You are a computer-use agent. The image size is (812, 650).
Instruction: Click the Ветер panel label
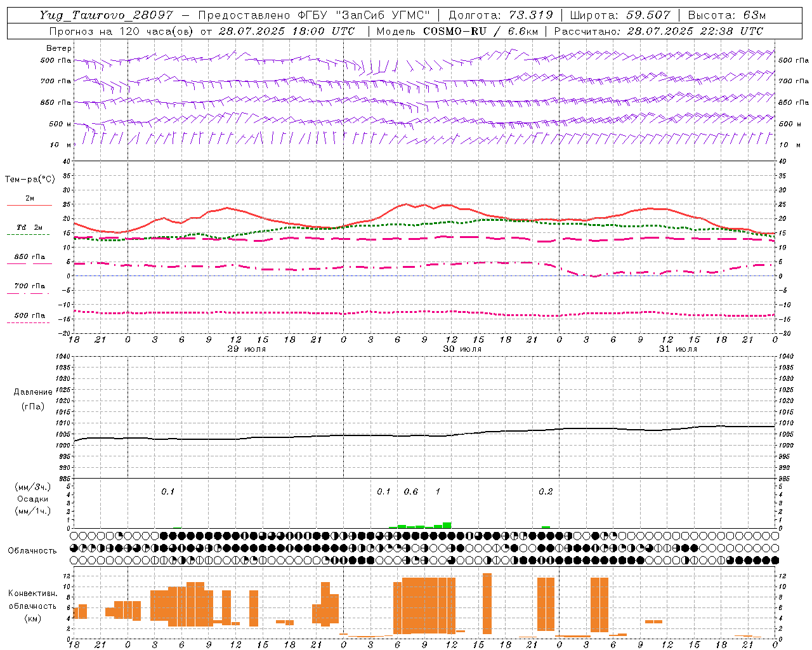(x=59, y=48)
